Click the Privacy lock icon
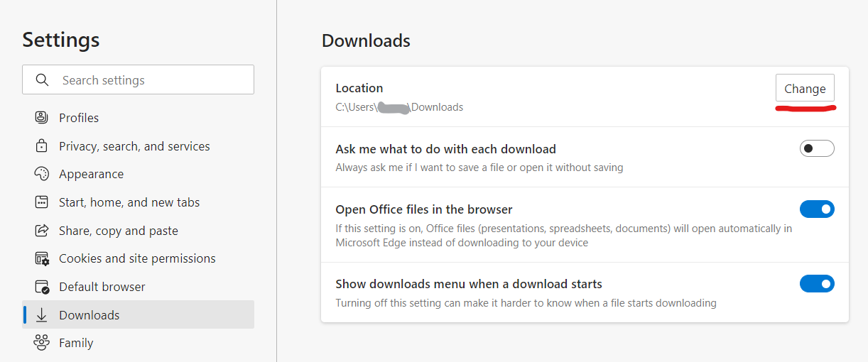Screen dimensions: 868x362 41,146
